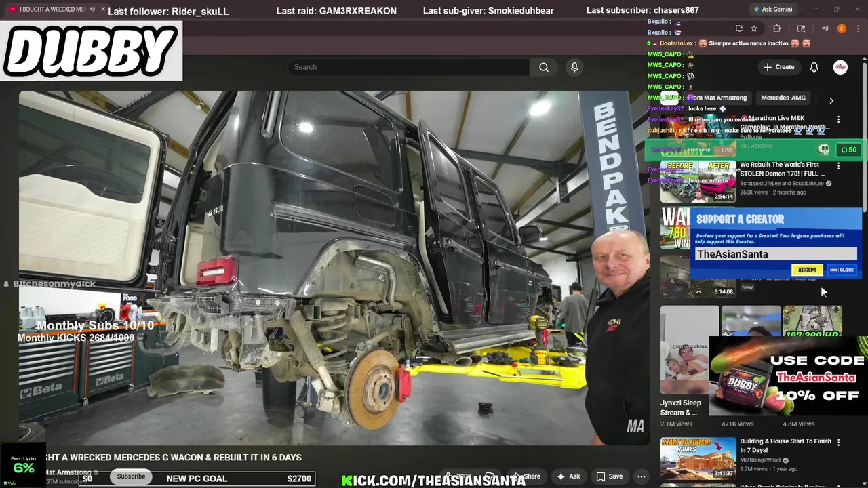Click BootsitoLex chat username
This screenshot has height=488, width=868.
tap(677, 43)
